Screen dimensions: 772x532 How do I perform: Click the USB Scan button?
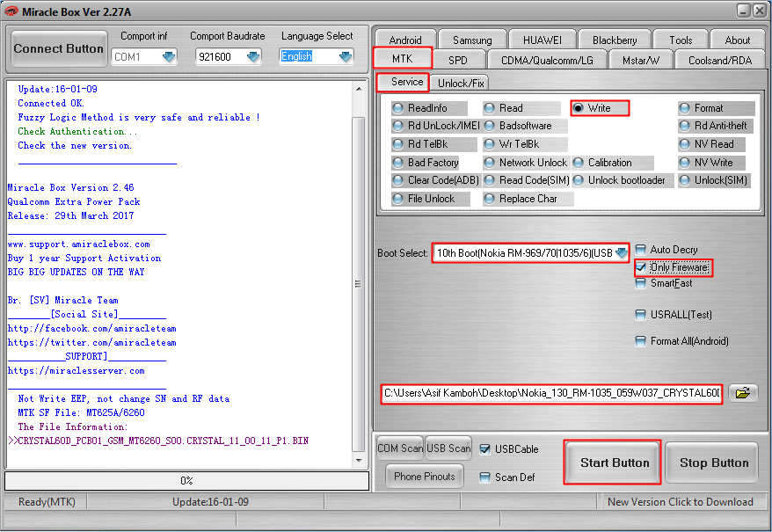click(448, 448)
